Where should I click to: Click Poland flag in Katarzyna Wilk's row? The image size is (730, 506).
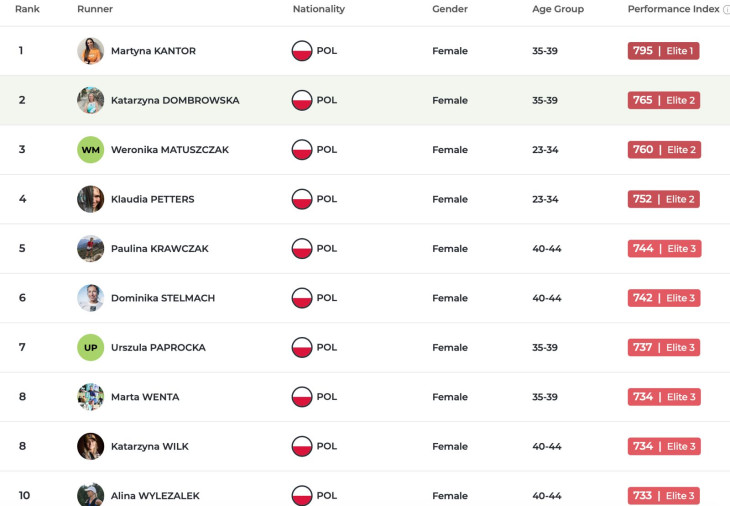pos(302,446)
